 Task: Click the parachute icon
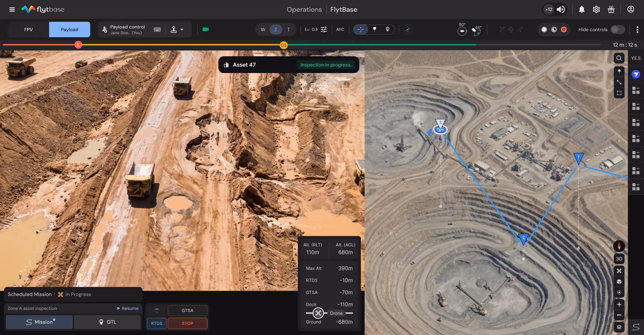tap(157, 310)
